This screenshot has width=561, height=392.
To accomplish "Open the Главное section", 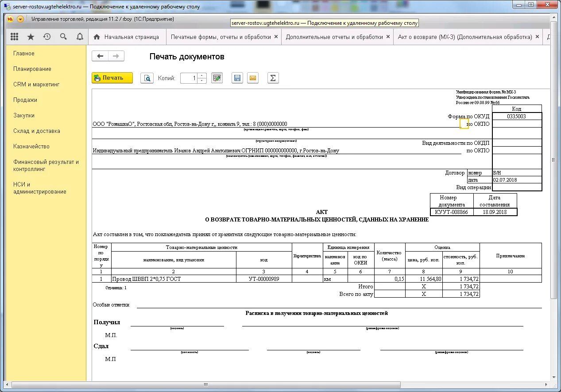I will coord(24,54).
